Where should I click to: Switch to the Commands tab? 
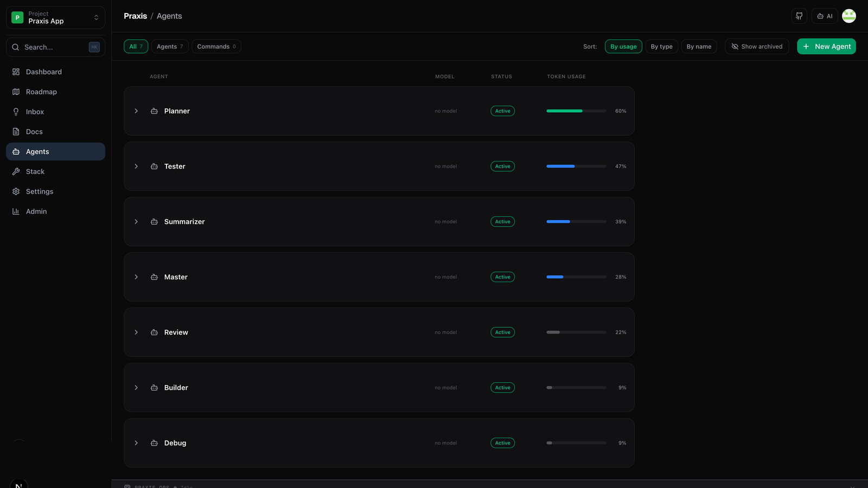pos(216,47)
